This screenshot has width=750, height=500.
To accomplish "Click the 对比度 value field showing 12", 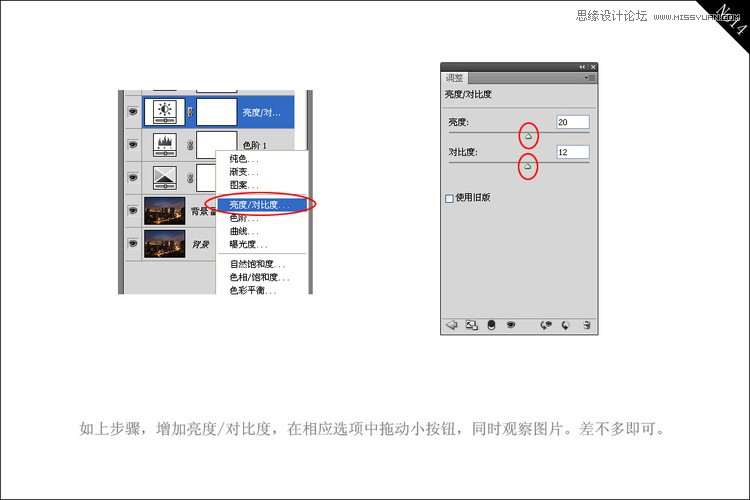I will click(x=573, y=152).
